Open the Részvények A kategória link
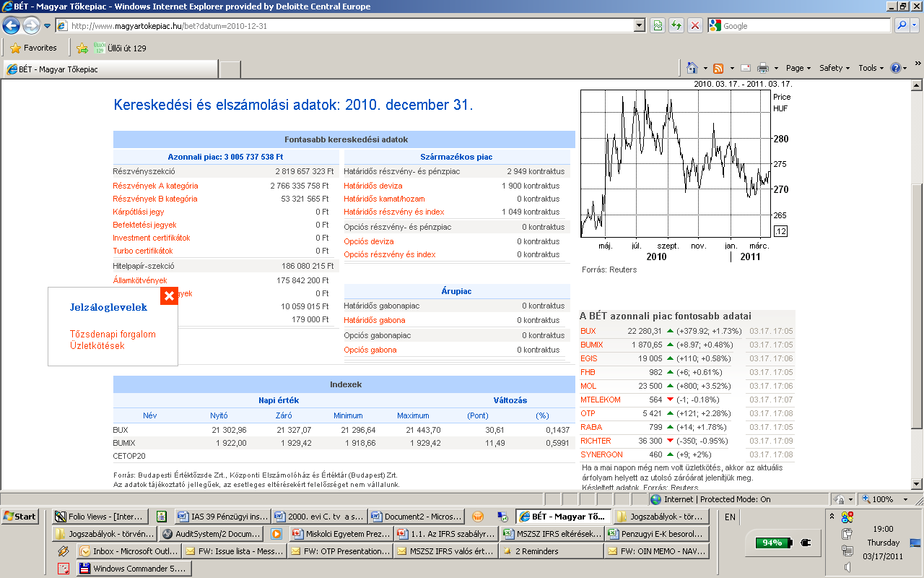This screenshot has width=924, height=578. pyautogui.click(x=155, y=186)
